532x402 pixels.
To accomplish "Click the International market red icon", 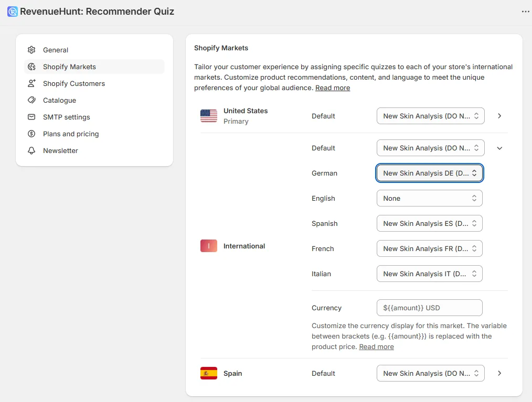I will pos(209,246).
